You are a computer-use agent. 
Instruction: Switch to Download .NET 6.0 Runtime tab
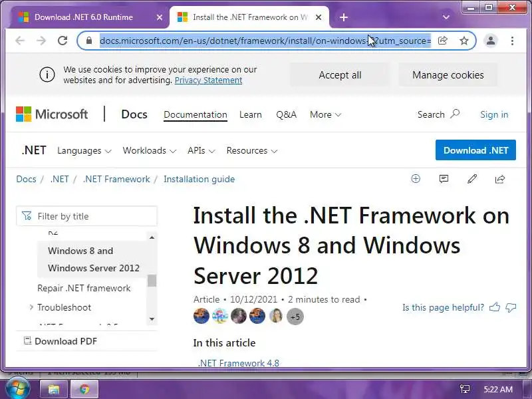84,17
